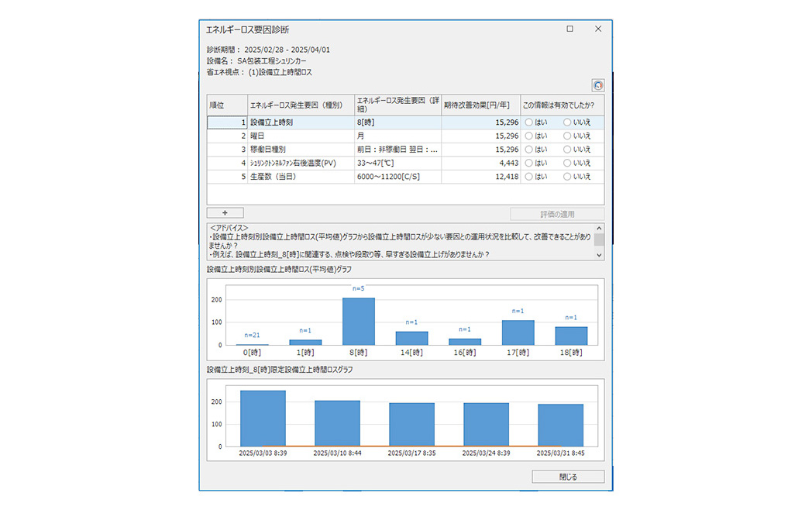Click the n=5 label above 8[時] bar
812x510 pixels.
click(359, 288)
